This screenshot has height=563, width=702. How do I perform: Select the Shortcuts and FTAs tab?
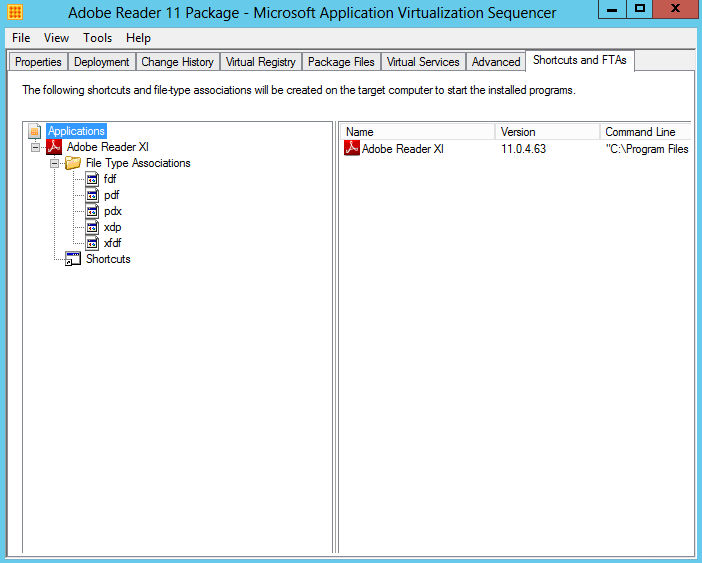click(580, 60)
